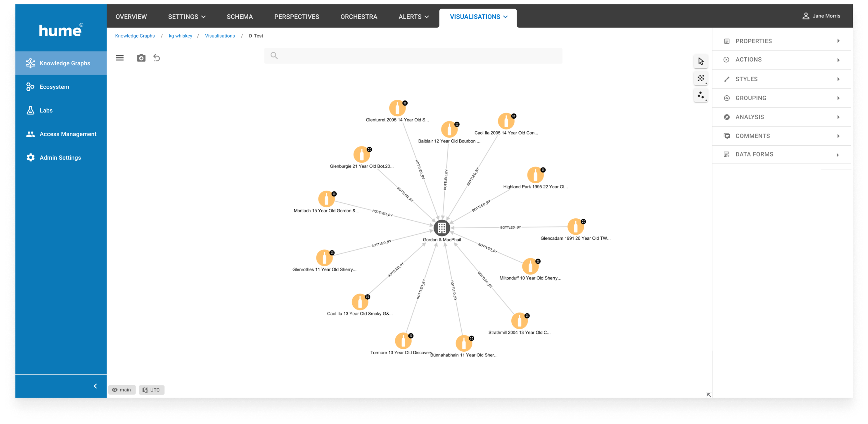This screenshot has height=424, width=868.
Task: Toggle the UTC timezone button
Action: point(151,390)
